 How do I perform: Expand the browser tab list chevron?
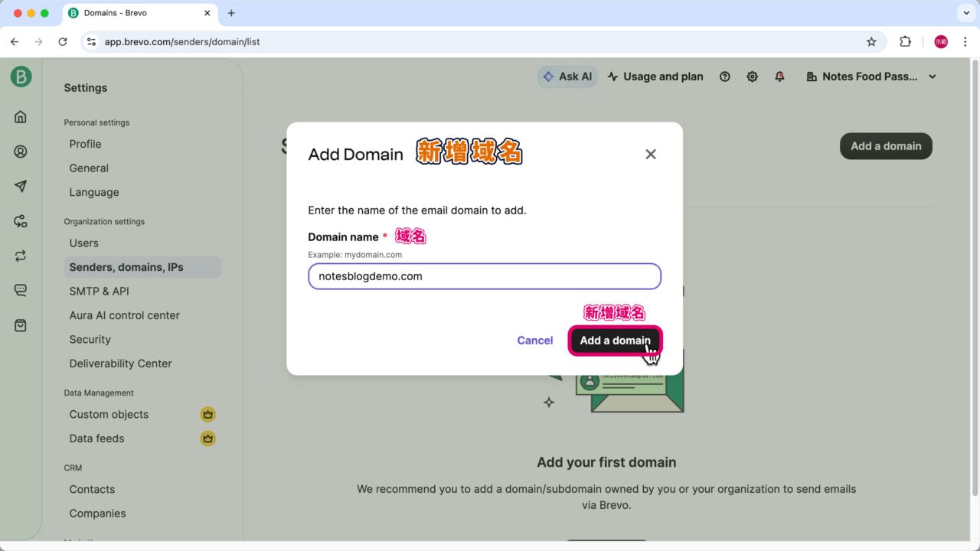point(964,13)
